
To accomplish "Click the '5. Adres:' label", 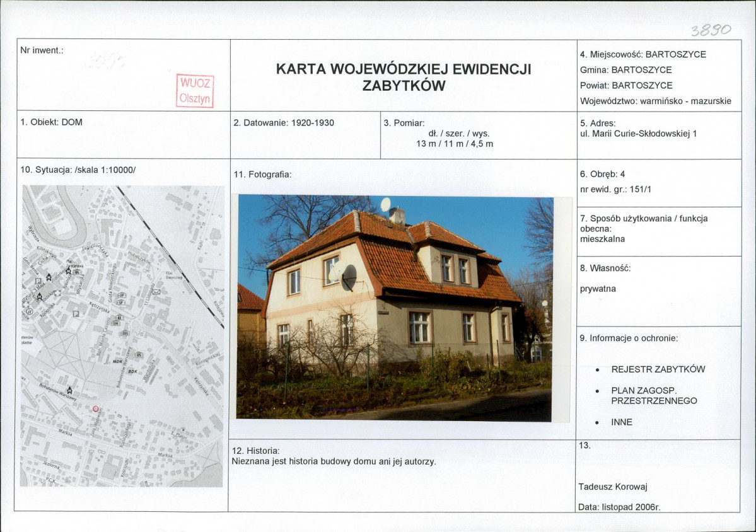I will pyautogui.click(x=598, y=124).
